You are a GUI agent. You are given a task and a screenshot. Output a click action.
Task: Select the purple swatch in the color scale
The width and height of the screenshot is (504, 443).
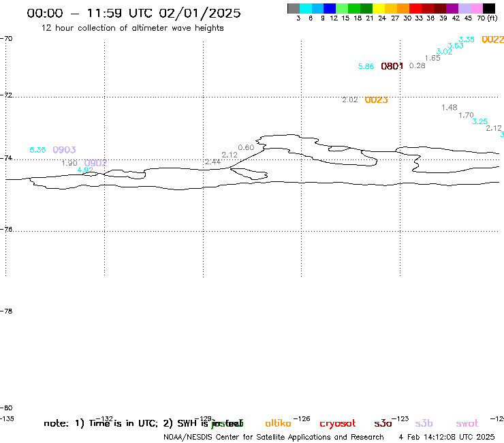[x=452, y=8]
